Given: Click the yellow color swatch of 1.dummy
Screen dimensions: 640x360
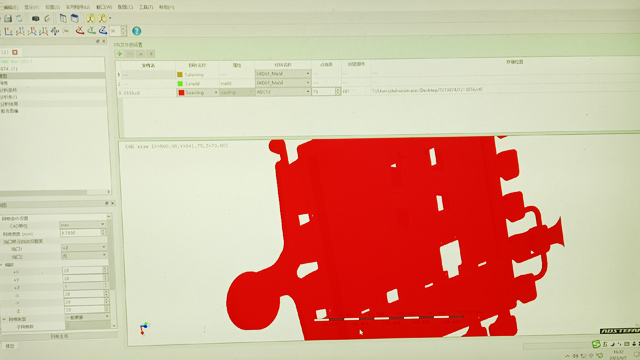Looking at the screenshot, I should [x=180, y=75].
